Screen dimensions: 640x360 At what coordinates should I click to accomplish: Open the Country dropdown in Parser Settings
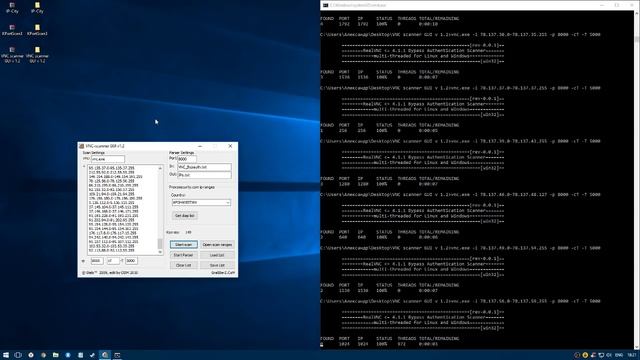coord(201,202)
